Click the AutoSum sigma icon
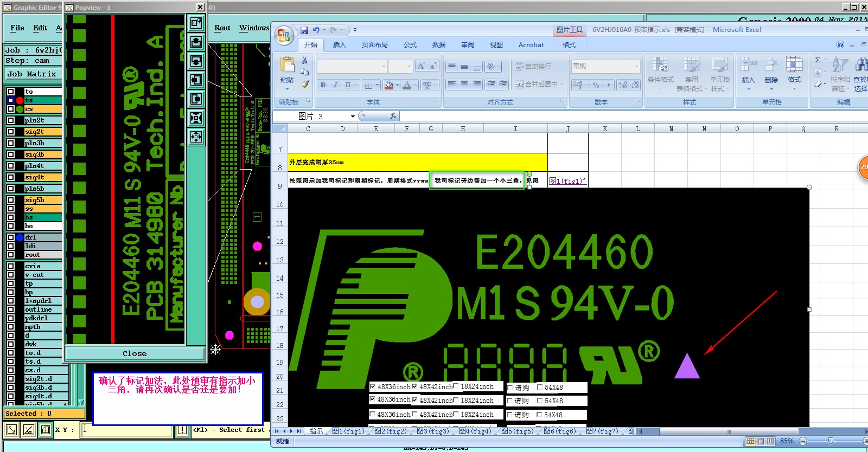868x452 pixels. point(818,60)
